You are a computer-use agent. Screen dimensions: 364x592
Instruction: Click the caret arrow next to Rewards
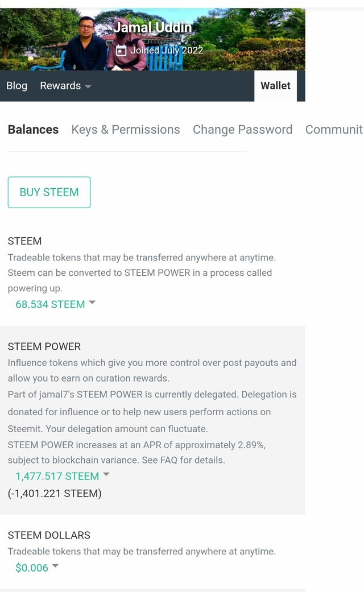click(x=88, y=86)
